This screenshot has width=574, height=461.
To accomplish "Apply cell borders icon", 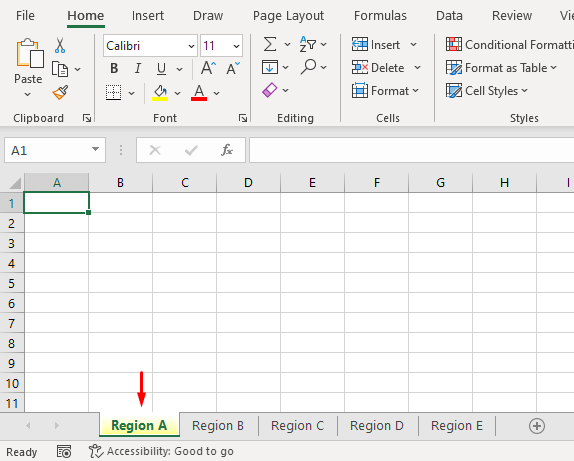I will coord(113,93).
